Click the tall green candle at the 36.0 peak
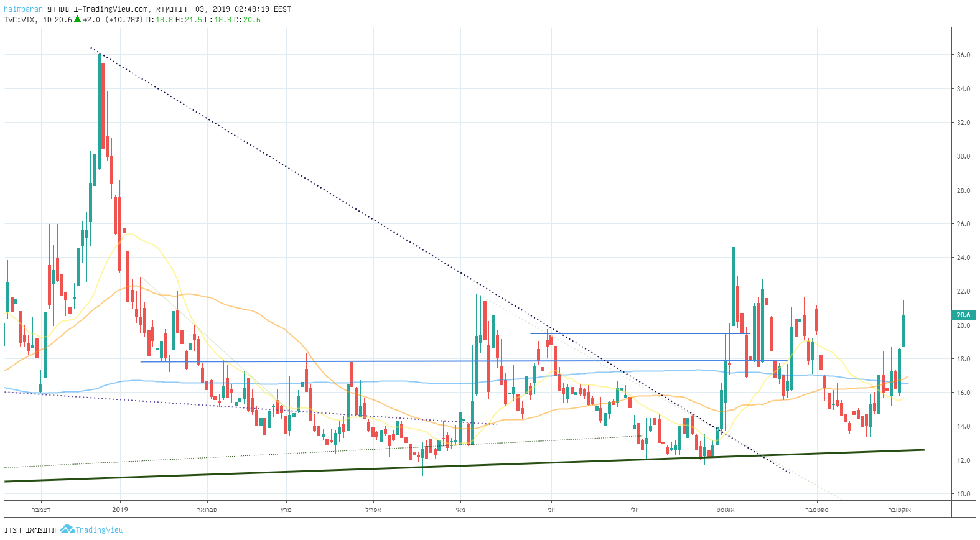Image resolution: width=980 pixels, height=540 pixels. click(100, 111)
